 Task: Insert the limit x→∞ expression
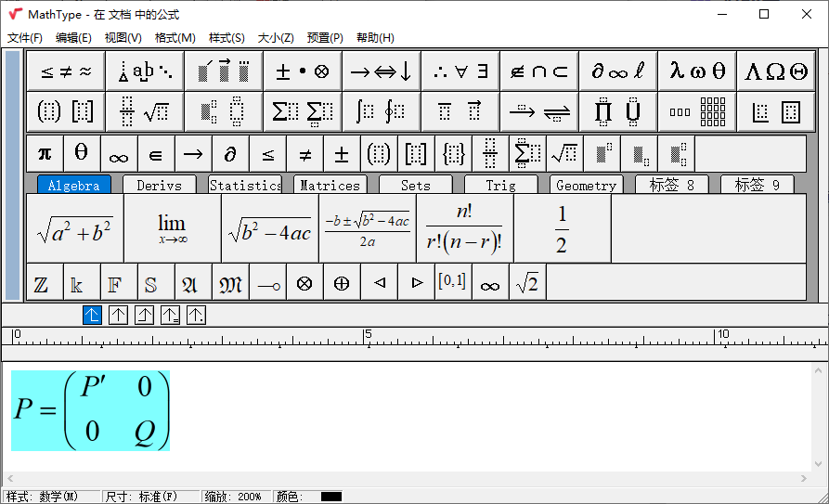pos(173,228)
